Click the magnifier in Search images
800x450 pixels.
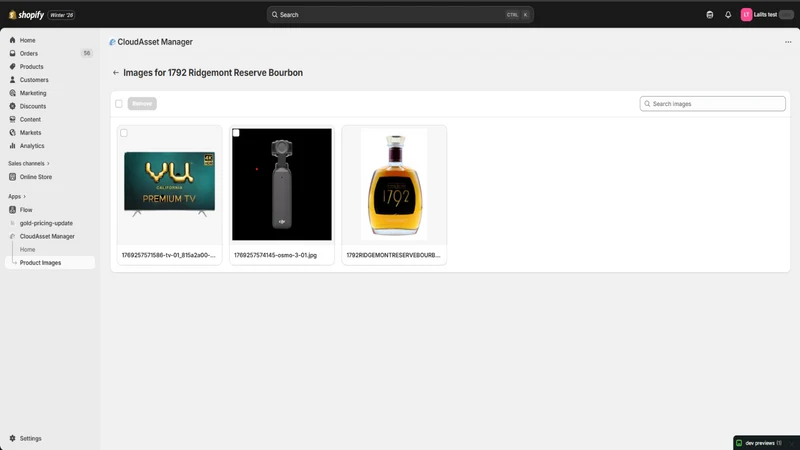click(x=647, y=104)
